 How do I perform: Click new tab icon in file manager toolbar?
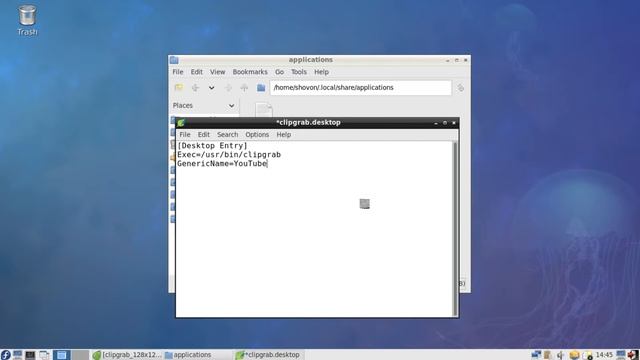coord(179,88)
